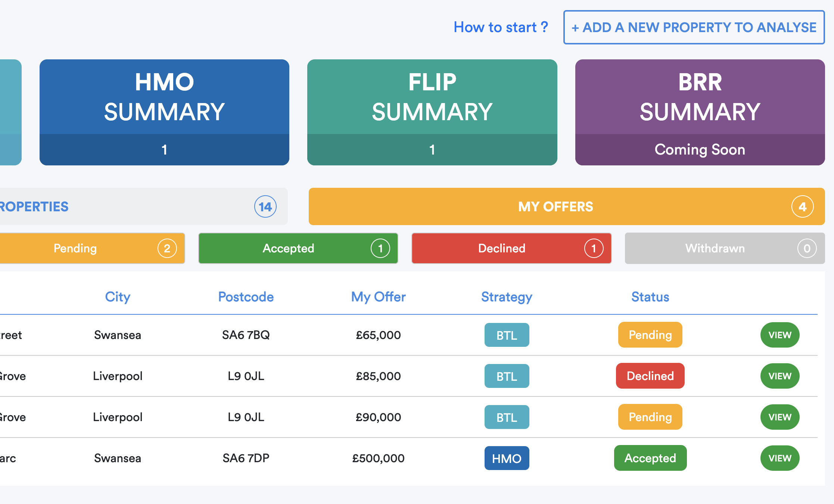The image size is (834, 504).
Task: Click VIEW on the £500,000 HMO offer
Action: [x=779, y=458]
